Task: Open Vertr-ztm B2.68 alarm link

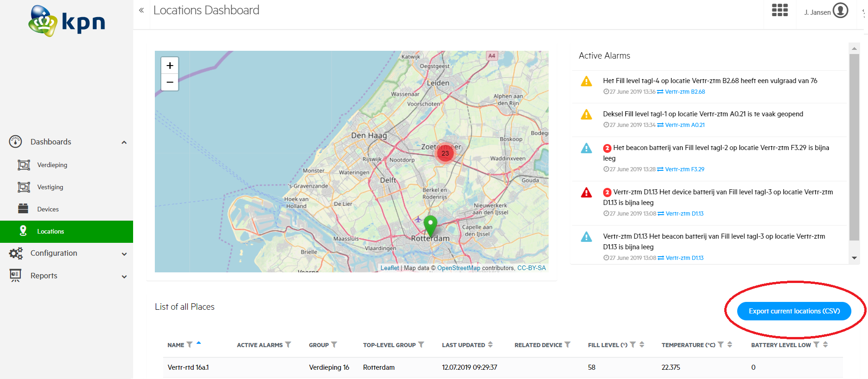Action: click(x=685, y=92)
